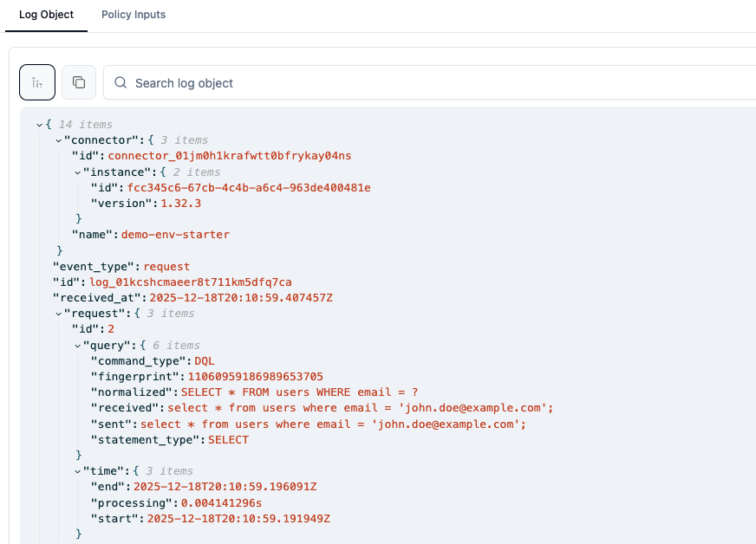The height and width of the screenshot is (544, 756).
Task: Click inside the search log object field
Action: click(x=260, y=82)
